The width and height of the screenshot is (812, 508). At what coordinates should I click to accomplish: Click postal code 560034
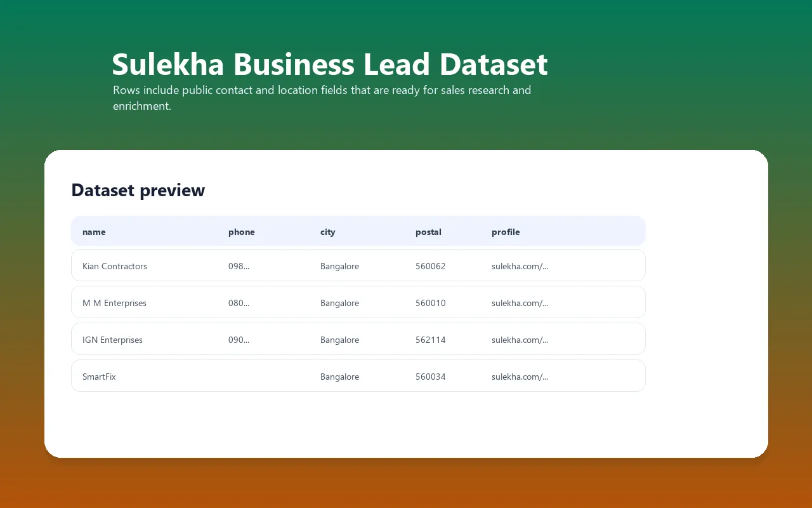pos(431,377)
